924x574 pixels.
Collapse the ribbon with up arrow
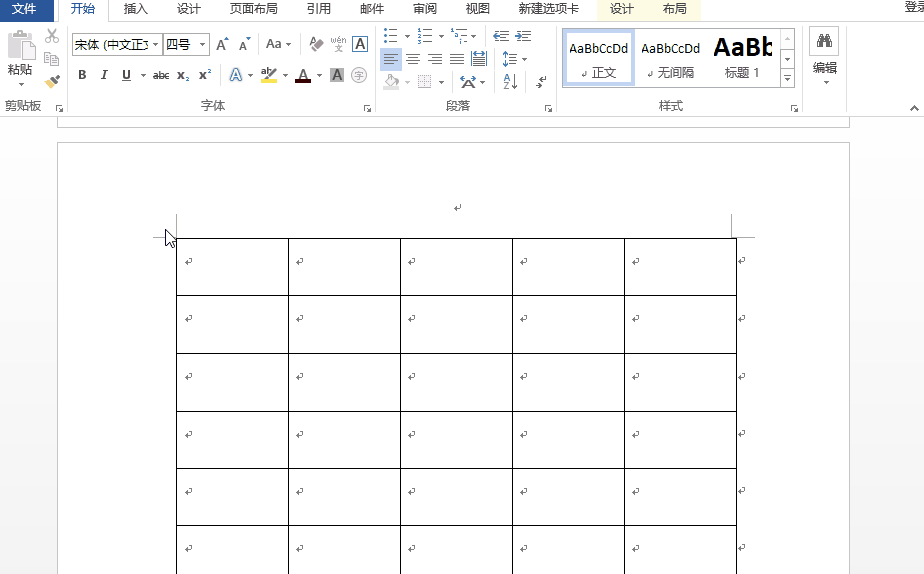point(914,108)
